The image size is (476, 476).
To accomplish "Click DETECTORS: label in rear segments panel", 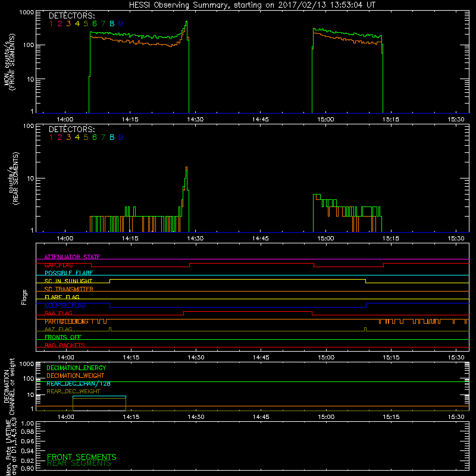I will 71,129.
